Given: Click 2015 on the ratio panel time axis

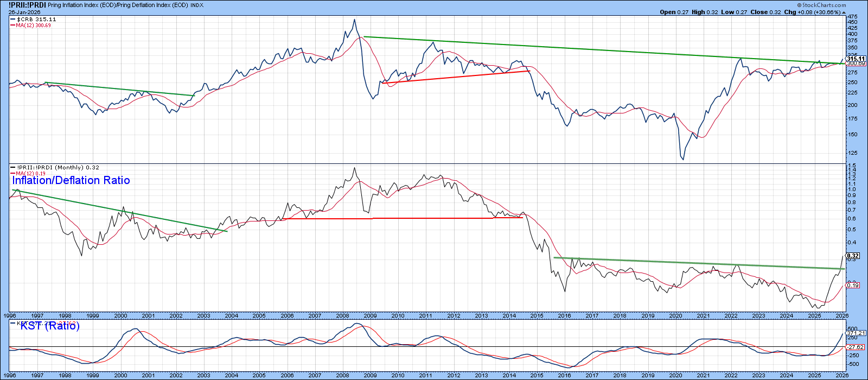Looking at the screenshot, I should pyautogui.click(x=537, y=315).
